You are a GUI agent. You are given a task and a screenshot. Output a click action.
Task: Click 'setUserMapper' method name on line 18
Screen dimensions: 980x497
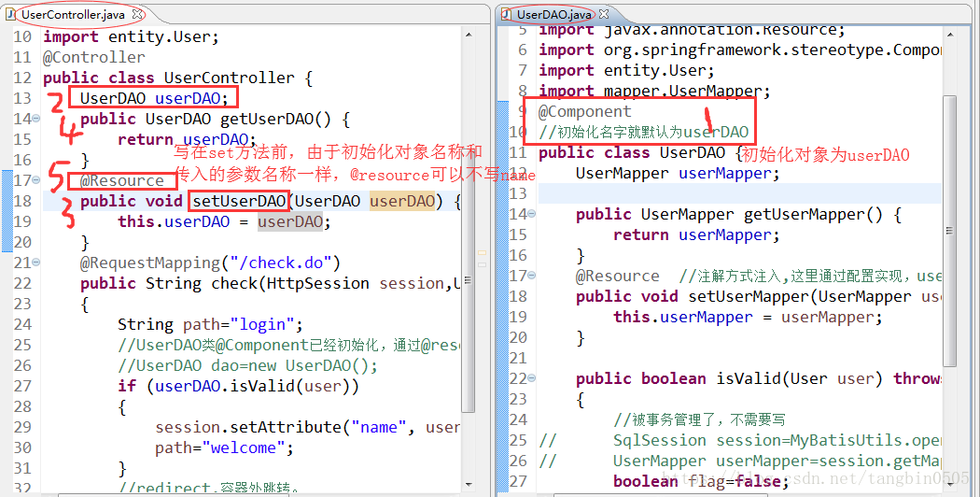(749, 297)
